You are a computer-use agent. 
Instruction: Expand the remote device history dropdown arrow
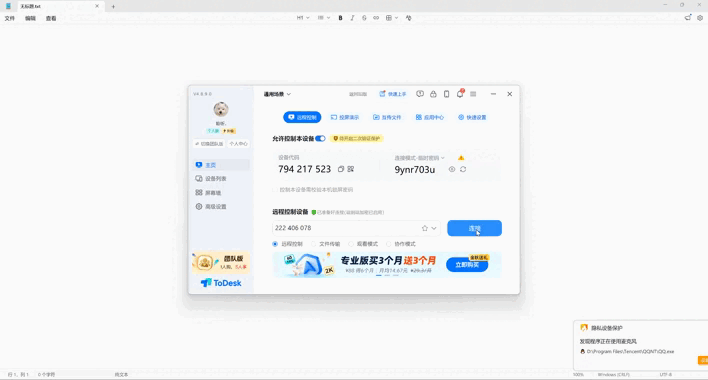click(x=434, y=228)
